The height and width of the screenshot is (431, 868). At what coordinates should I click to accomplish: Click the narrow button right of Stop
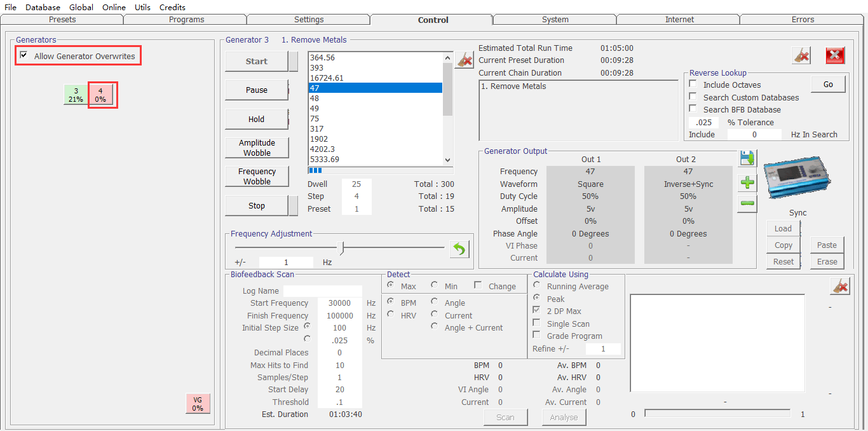click(x=293, y=206)
